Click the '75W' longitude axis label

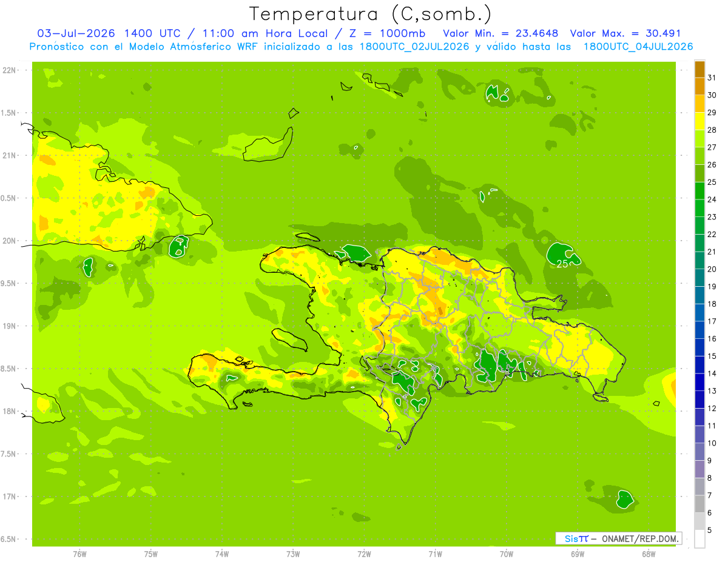point(151,554)
